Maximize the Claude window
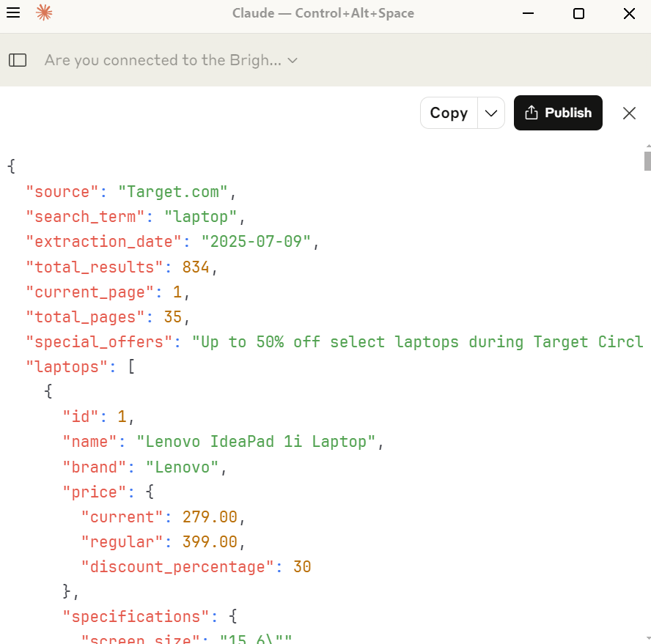The width and height of the screenshot is (651, 644). click(578, 13)
